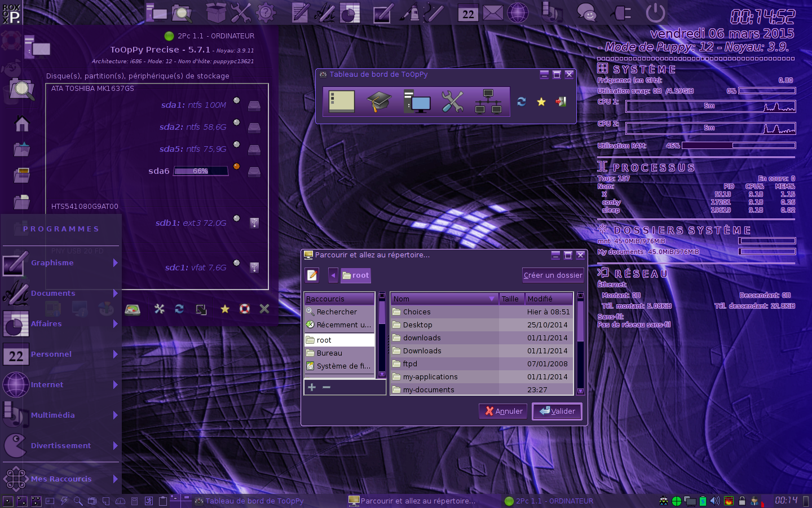Screen dimensions: 812x508
Task: Launch the document writer icon in top panel
Action: click(300, 12)
